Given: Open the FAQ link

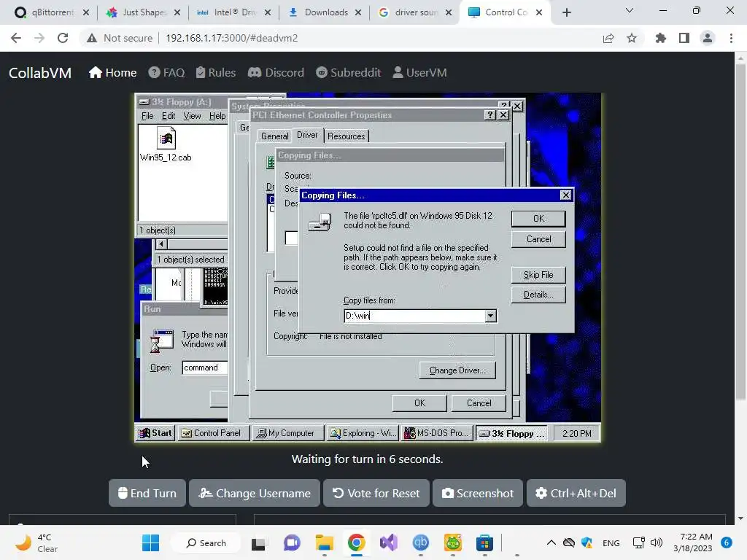Looking at the screenshot, I should tap(167, 73).
